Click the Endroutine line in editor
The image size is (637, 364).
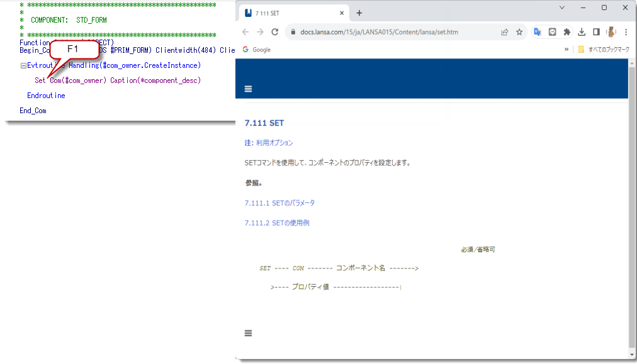(46, 96)
